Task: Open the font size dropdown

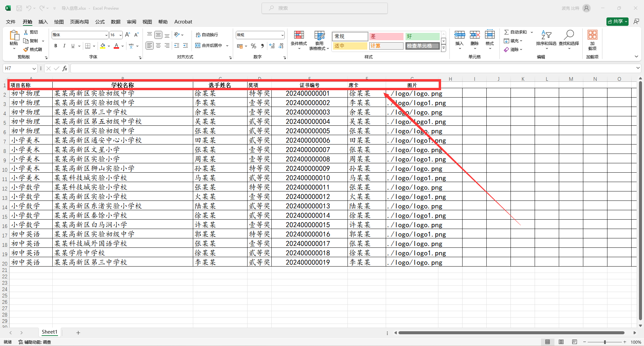Action: click(120, 35)
